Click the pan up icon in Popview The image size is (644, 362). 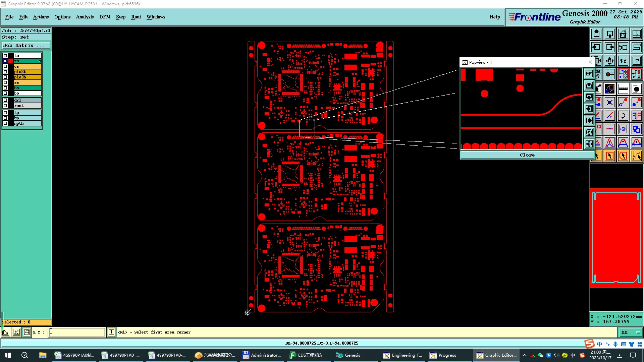pyautogui.click(x=589, y=85)
